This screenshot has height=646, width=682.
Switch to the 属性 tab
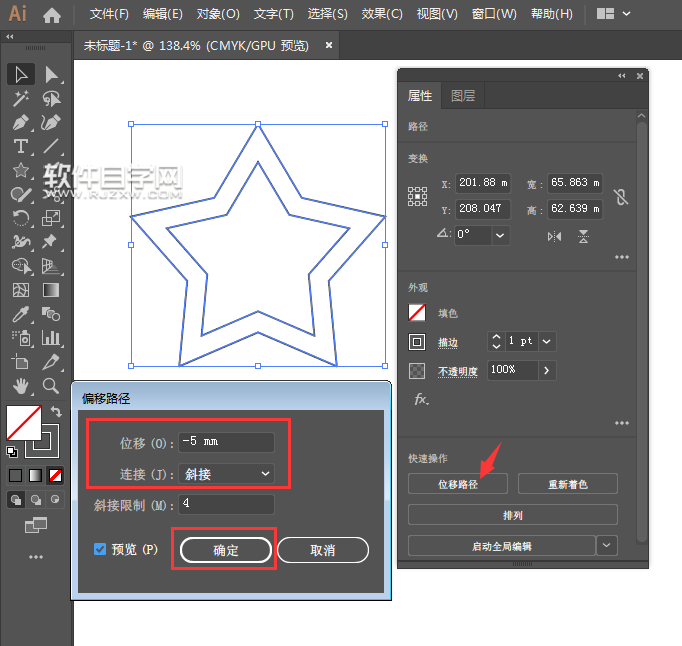[x=420, y=96]
